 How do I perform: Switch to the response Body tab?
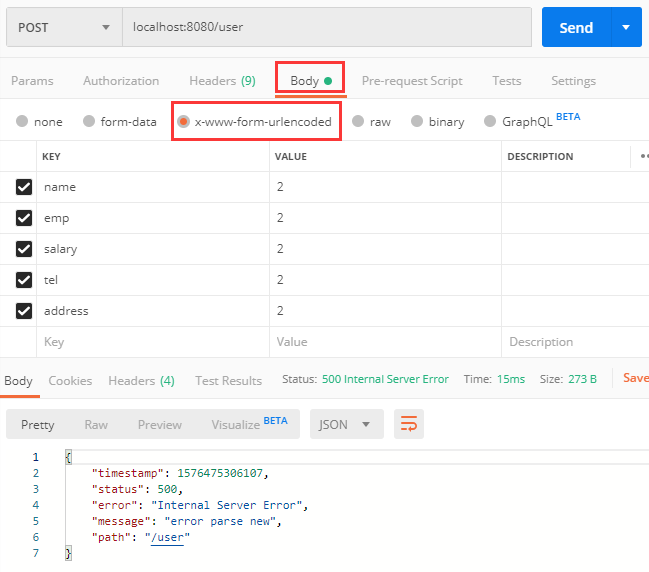[19, 380]
